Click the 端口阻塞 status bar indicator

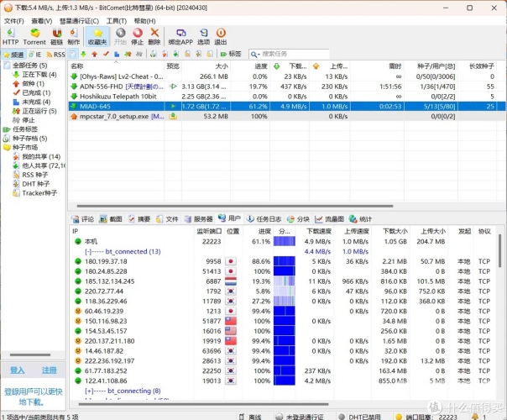point(426,417)
